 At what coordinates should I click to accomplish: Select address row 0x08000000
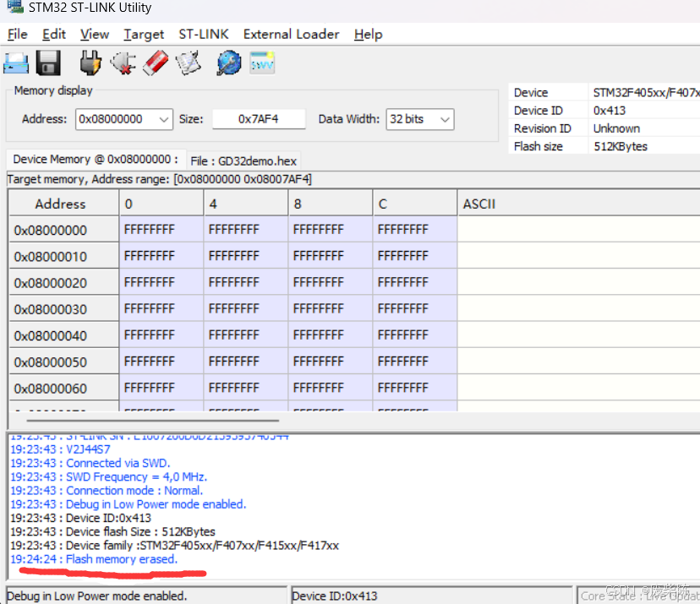63,230
